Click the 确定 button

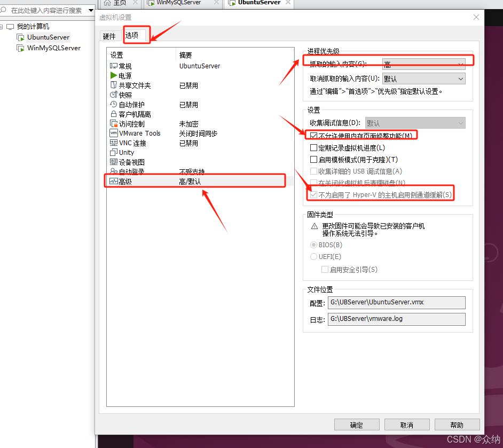tap(357, 425)
